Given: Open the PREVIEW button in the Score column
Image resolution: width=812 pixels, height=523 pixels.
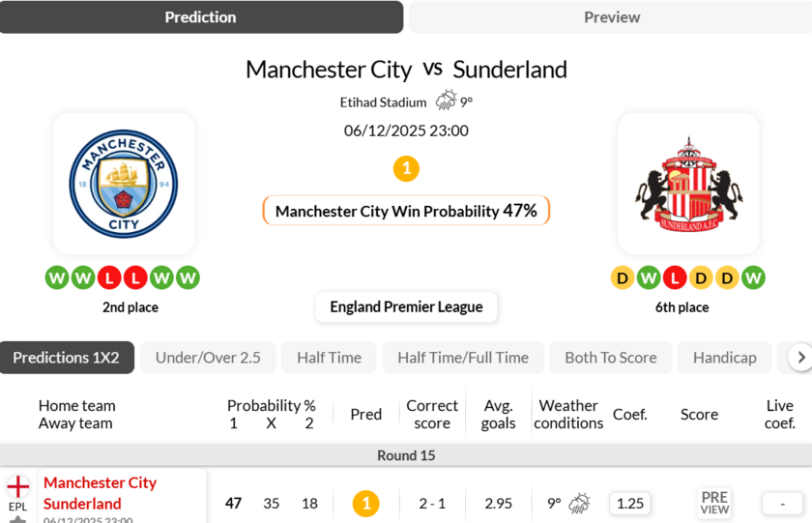Looking at the screenshot, I should click(x=714, y=503).
